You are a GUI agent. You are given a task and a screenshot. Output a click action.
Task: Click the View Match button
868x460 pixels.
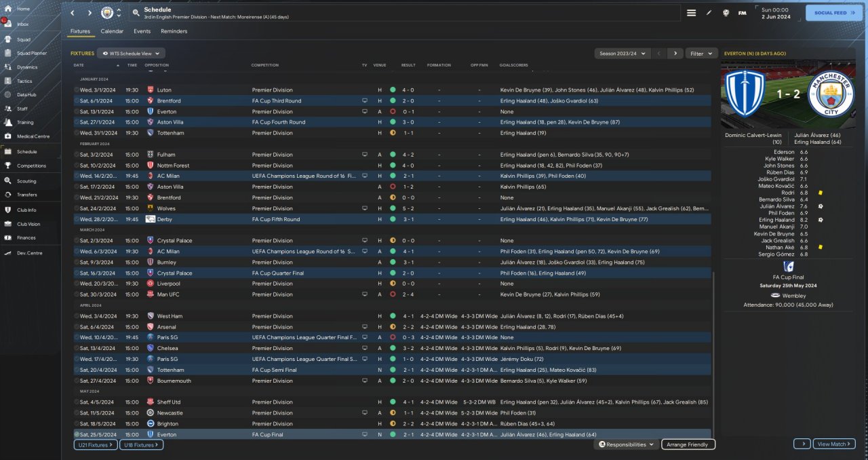[x=835, y=444]
